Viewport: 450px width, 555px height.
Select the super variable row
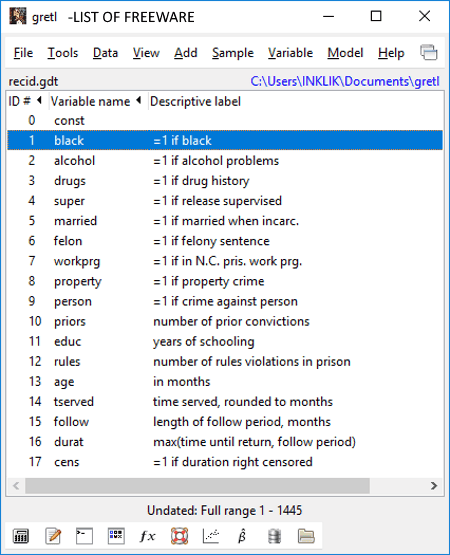tap(225, 201)
